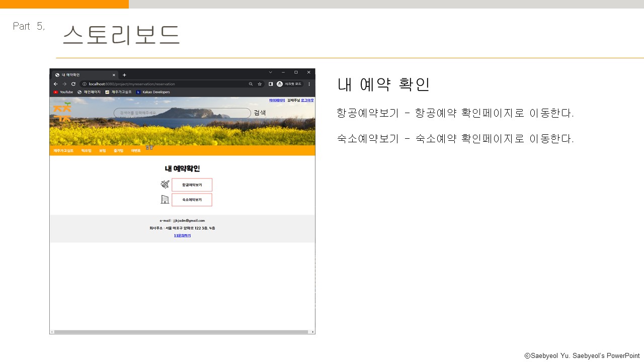Close the 내 예약확인 browser tab

click(114, 75)
